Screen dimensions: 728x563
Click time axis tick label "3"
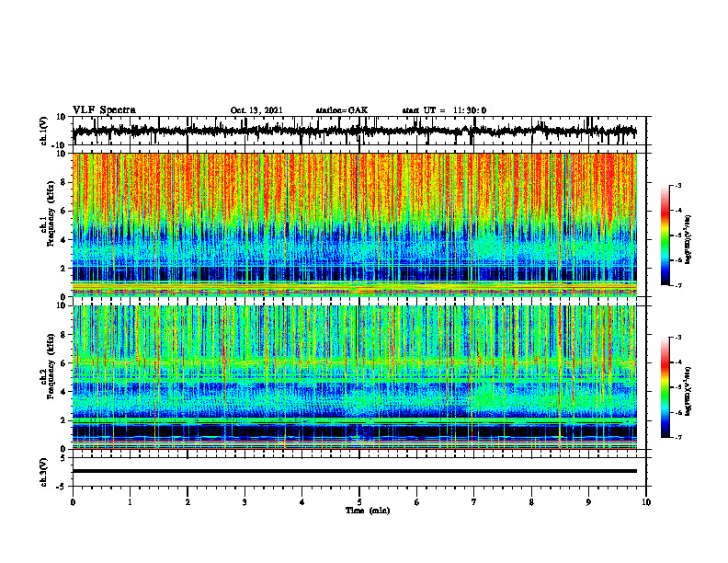[x=245, y=502]
